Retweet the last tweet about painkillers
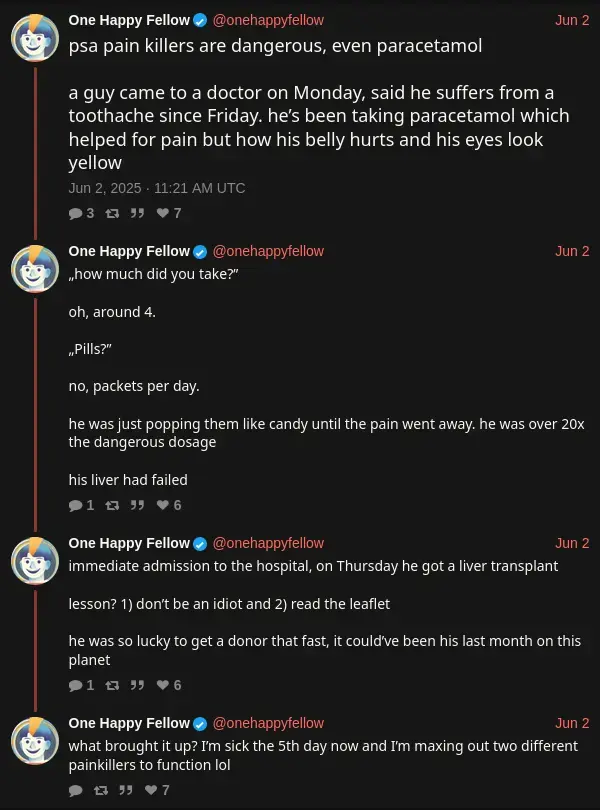 (x=99, y=790)
